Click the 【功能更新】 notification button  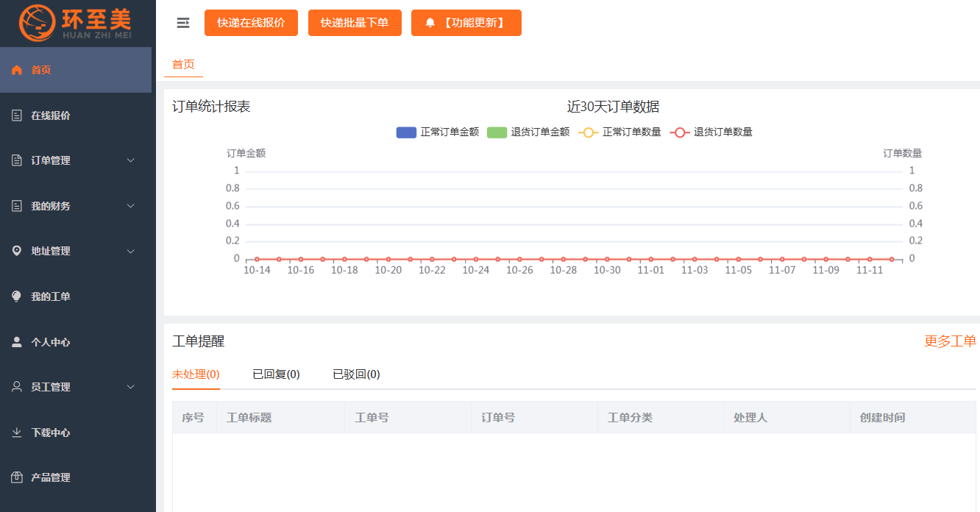466,23
